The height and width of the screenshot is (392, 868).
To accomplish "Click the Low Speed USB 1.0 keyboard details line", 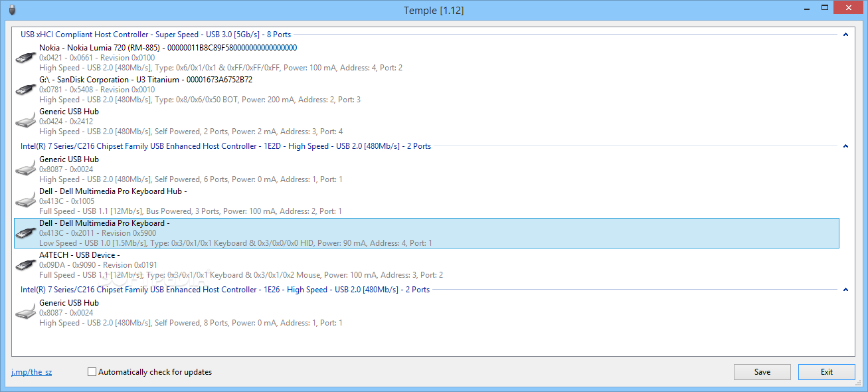I will pos(236,243).
